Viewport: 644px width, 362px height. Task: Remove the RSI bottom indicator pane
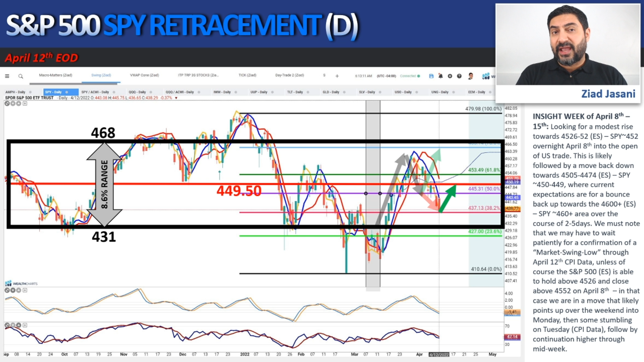click(7, 325)
